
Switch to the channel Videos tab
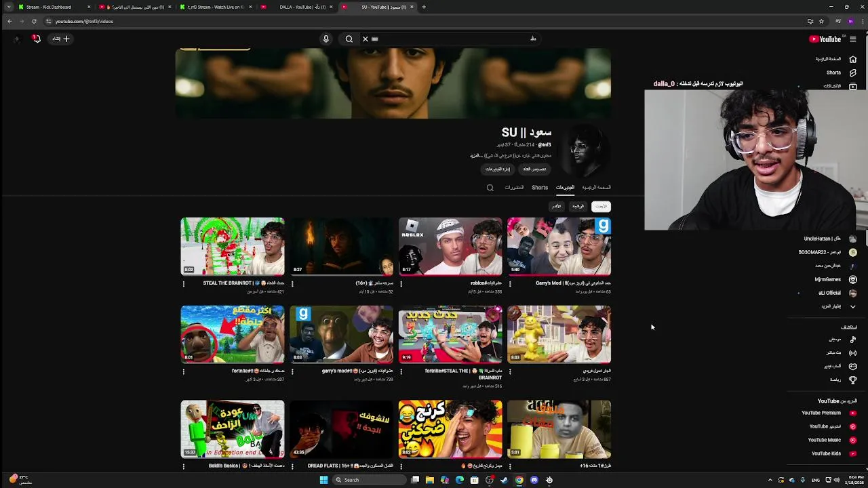pos(565,188)
